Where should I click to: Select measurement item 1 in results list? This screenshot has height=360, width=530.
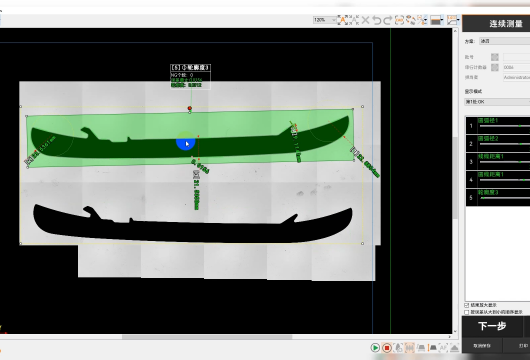point(498,126)
